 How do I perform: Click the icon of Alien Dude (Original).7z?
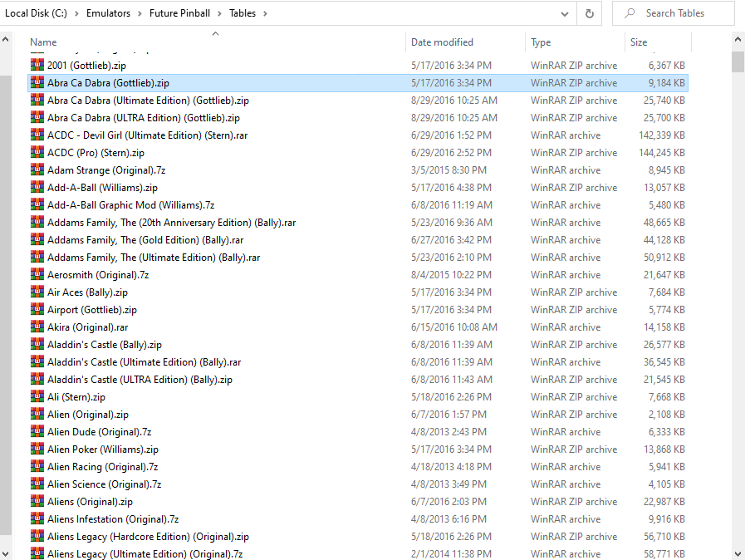coord(37,431)
